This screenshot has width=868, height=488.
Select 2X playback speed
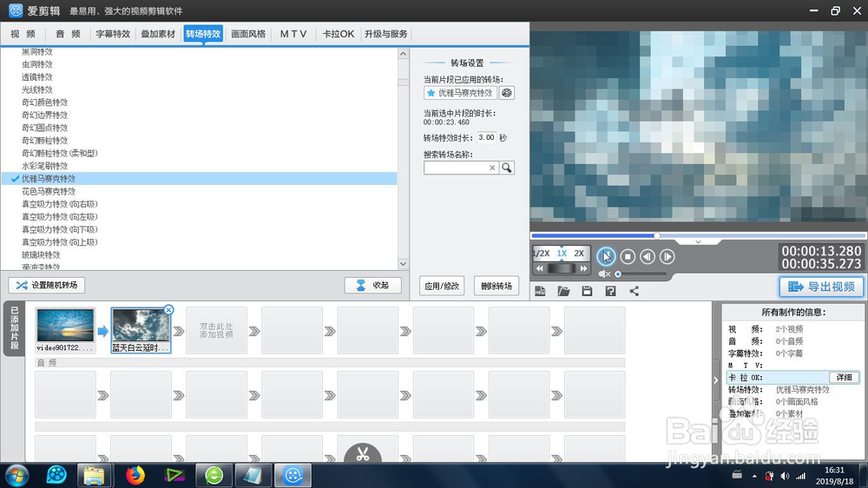click(579, 254)
